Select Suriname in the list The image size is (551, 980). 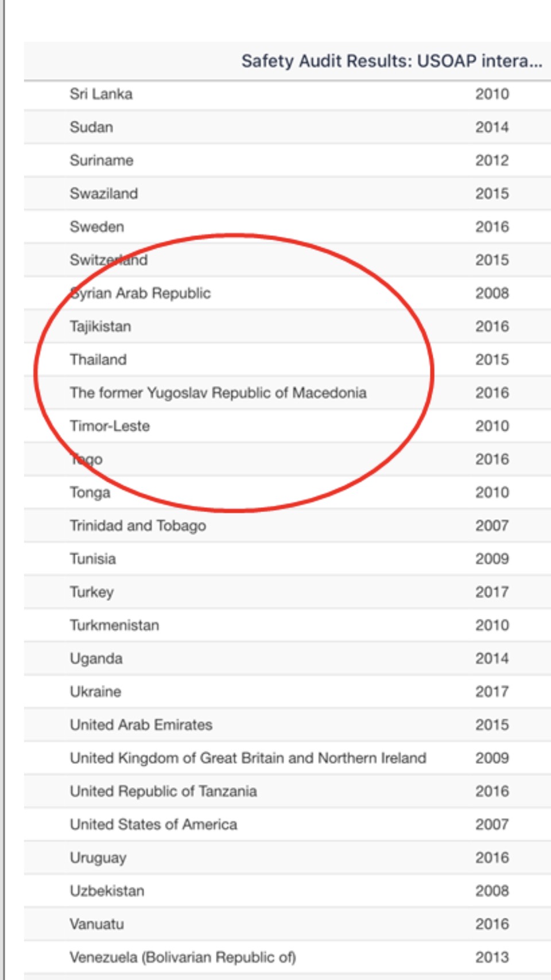click(102, 160)
